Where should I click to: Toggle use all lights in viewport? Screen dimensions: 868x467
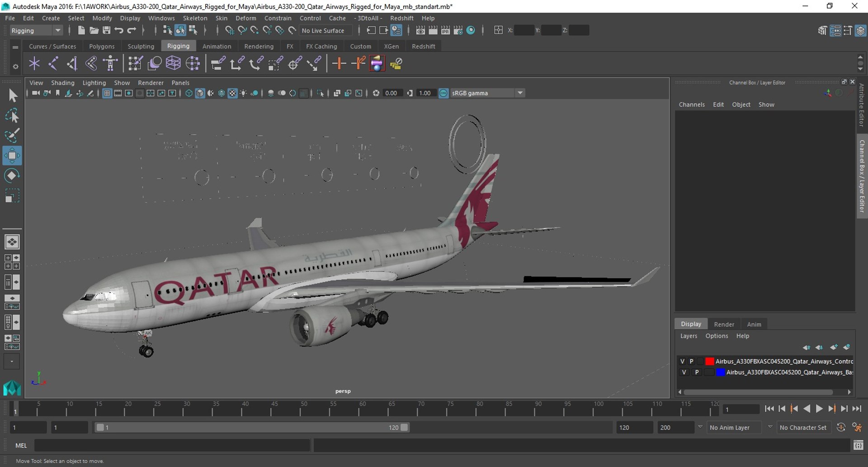pyautogui.click(x=243, y=93)
